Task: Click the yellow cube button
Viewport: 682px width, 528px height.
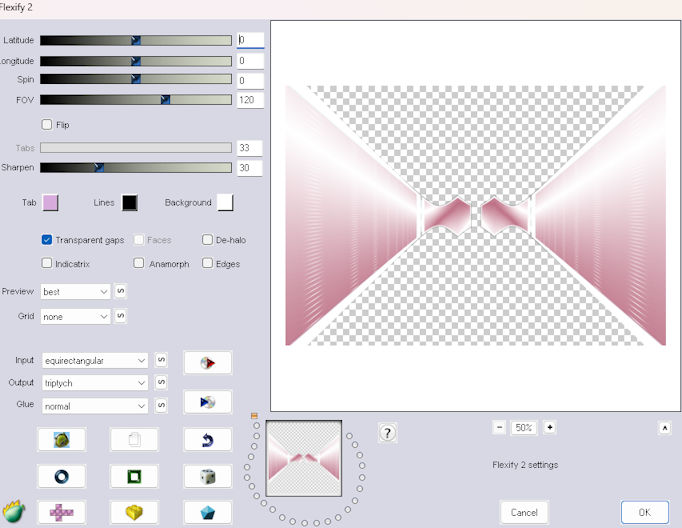Action: click(x=134, y=512)
